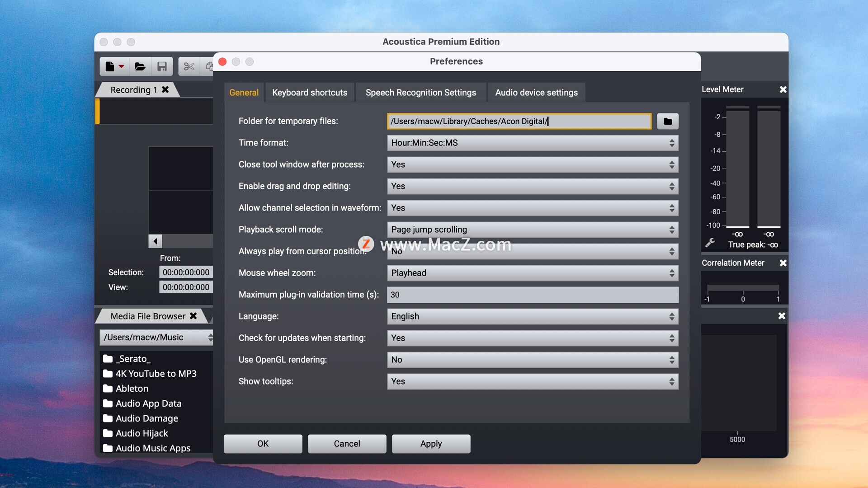The height and width of the screenshot is (488, 868).
Task: Close the Preferences dialog with red button
Action: tap(222, 61)
